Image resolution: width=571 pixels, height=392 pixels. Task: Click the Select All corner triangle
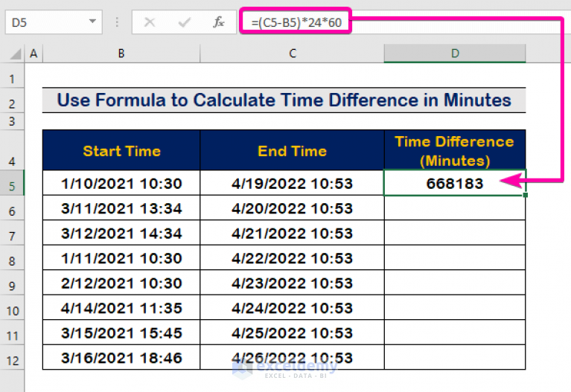(15, 54)
